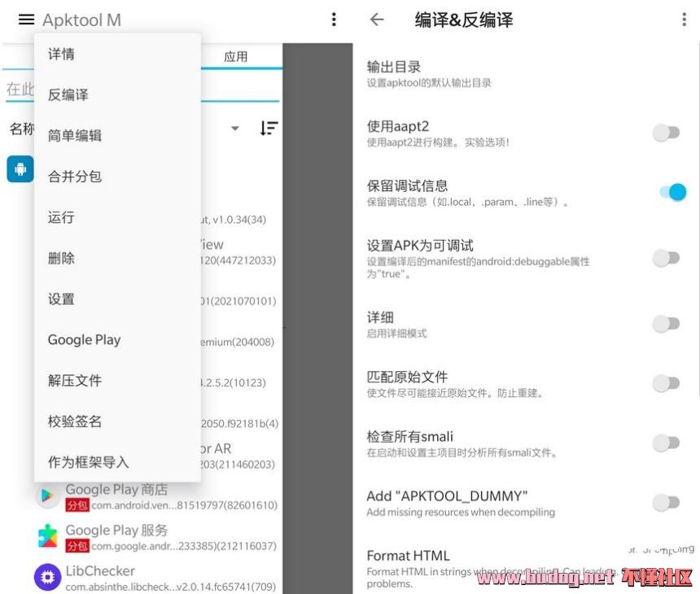Toggle Add "APKTOOL_DUMMY" switch
Screen dimensions: 700x594
[x=666, y=503]
